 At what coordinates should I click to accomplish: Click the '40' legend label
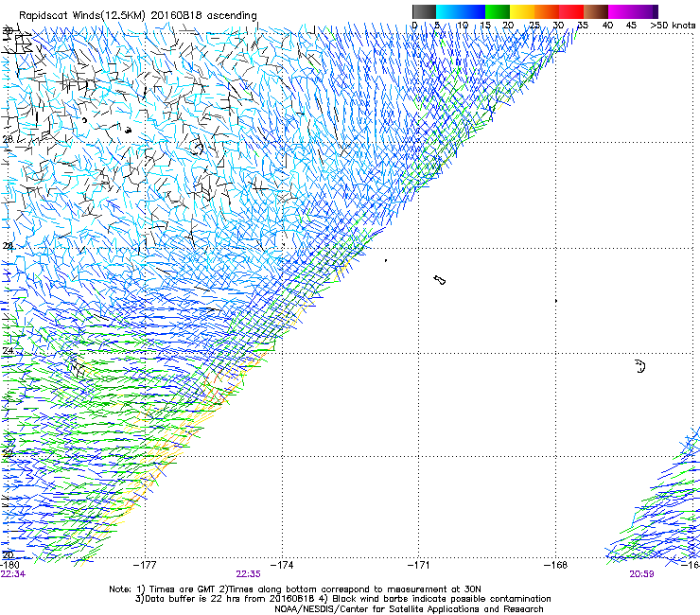[607, 25]
